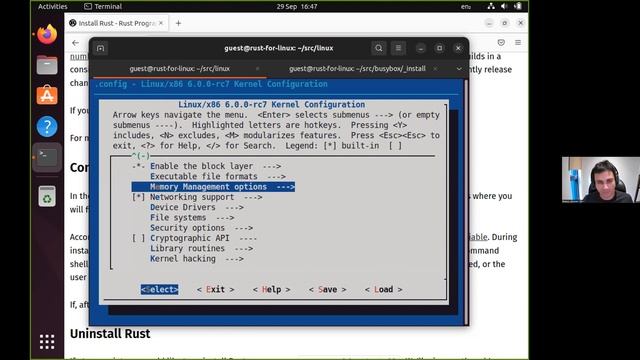Open Security options submenu

201,228
